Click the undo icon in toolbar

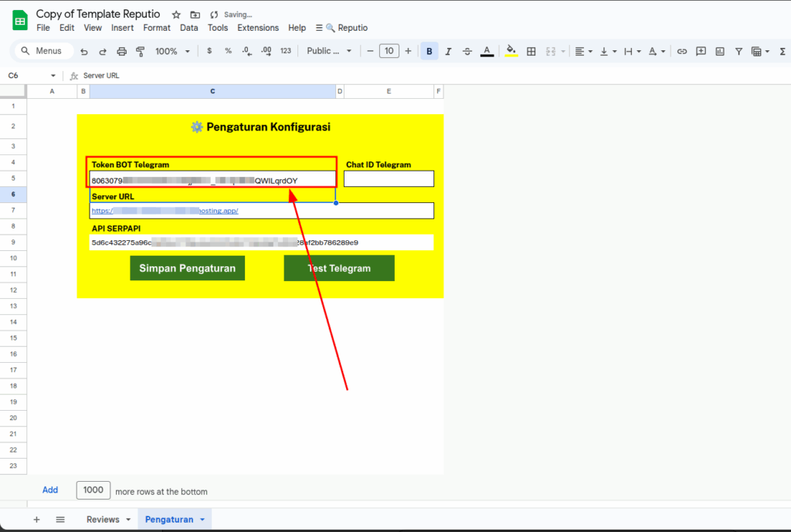(x=83, y=52)
